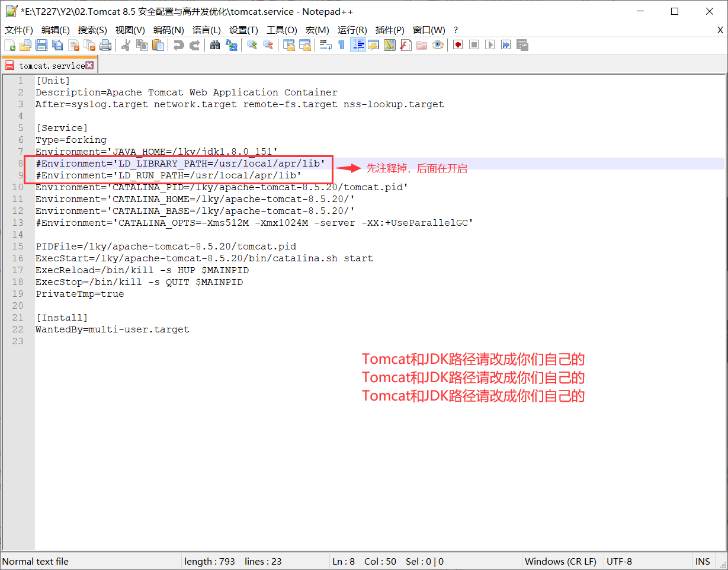728x570 pixels.
Task: Undo the last edit via toolbar
Action: [x=178, y=45]
